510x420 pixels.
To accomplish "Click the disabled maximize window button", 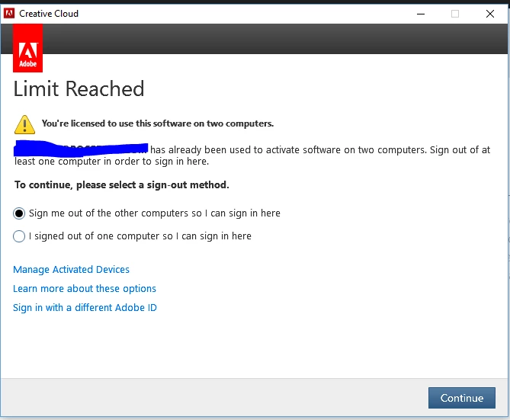I will point(455,14).
